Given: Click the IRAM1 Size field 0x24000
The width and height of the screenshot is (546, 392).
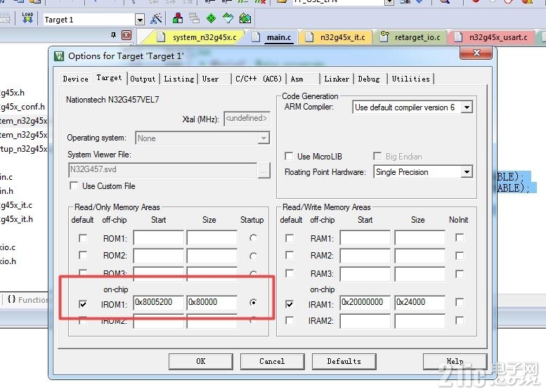Looking at the screenshot, I should click(420, 302).
